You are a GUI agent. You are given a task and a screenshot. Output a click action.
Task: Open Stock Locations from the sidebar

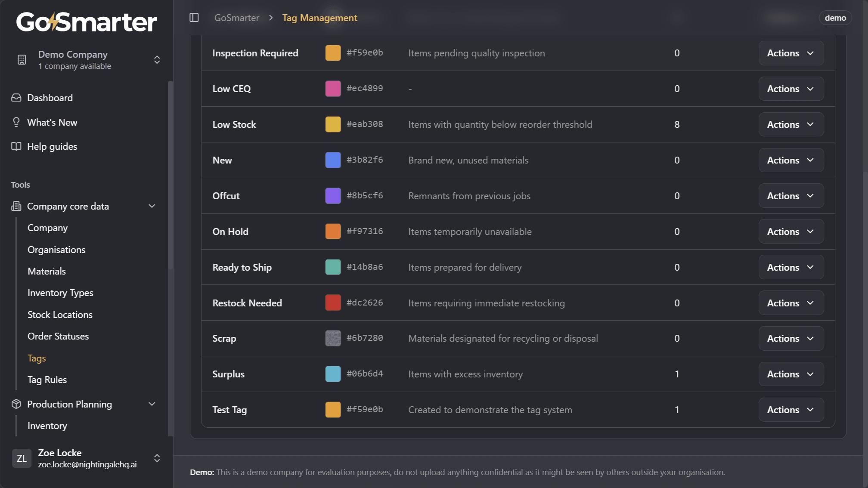click(60, 315)
